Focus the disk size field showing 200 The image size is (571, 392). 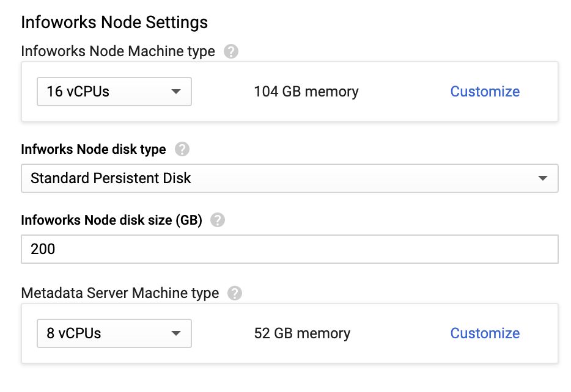coord(290,249)
